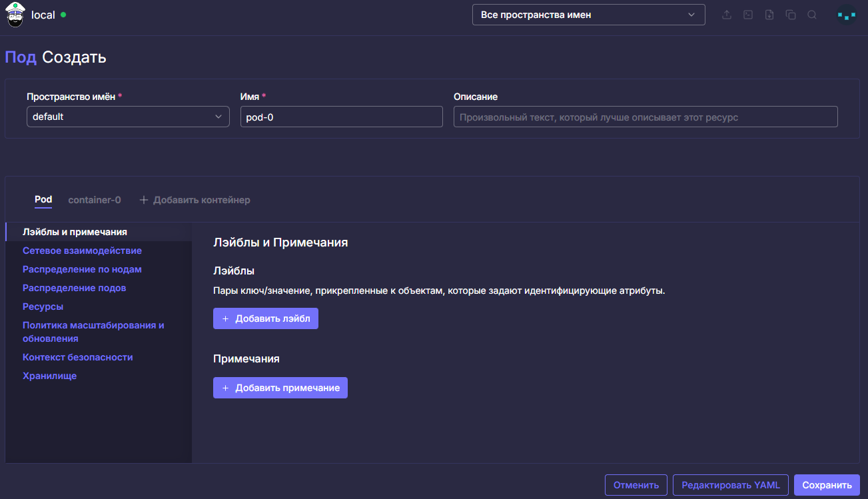Click the Добавить примечание button
This screenshot has height=499, width=868.
280,388
